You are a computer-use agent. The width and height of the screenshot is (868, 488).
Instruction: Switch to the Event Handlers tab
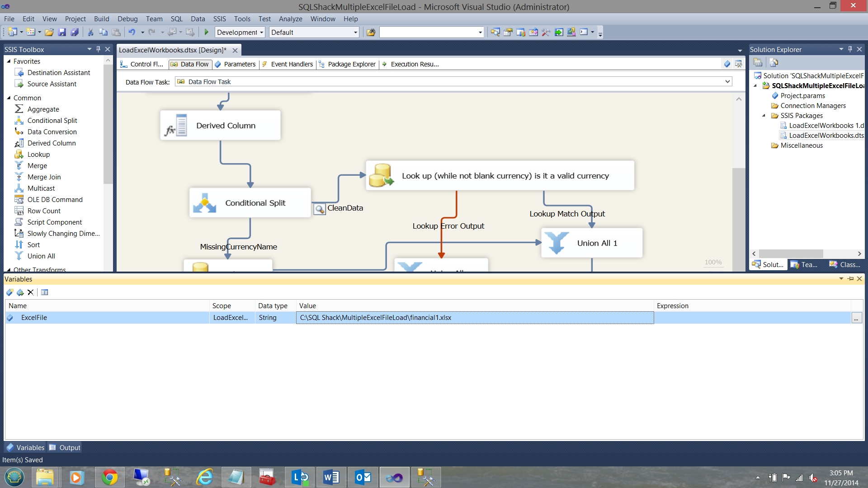click(292, 64)
